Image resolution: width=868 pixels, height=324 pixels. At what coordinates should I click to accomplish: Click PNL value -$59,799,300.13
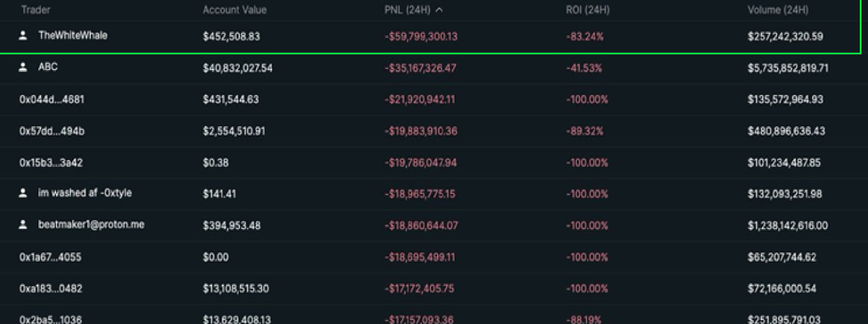421,37
